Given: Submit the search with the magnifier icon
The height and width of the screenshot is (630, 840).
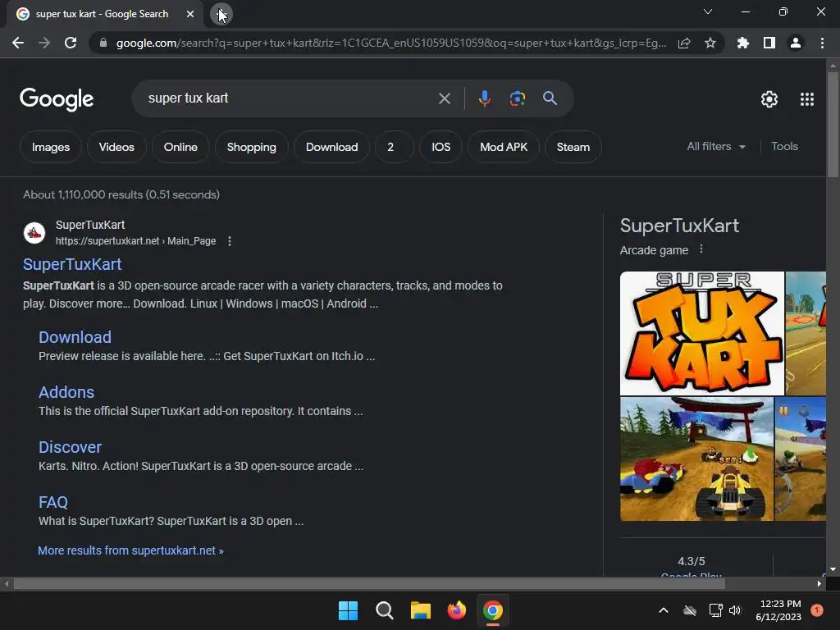Looking at the screenshot, I should pos(550,98).
